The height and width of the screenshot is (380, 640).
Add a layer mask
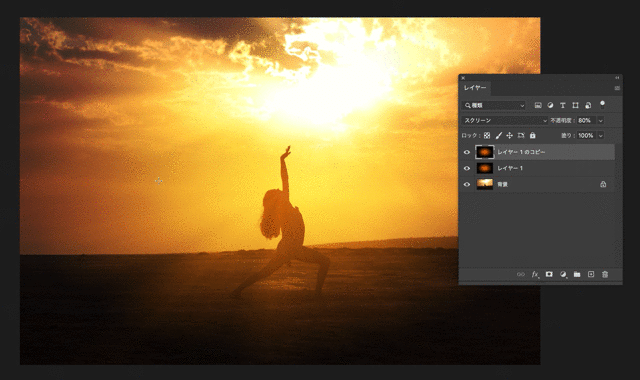pyautogui.click(x=549, y=274)
